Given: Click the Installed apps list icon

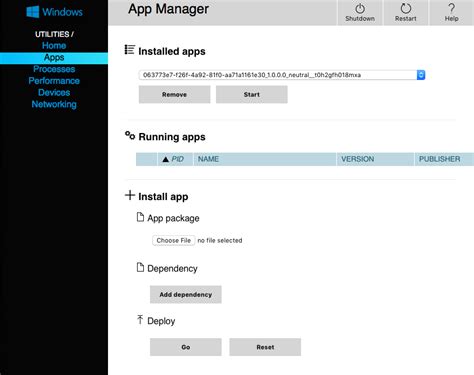Looking at the screenshot, I should point(129,50).
